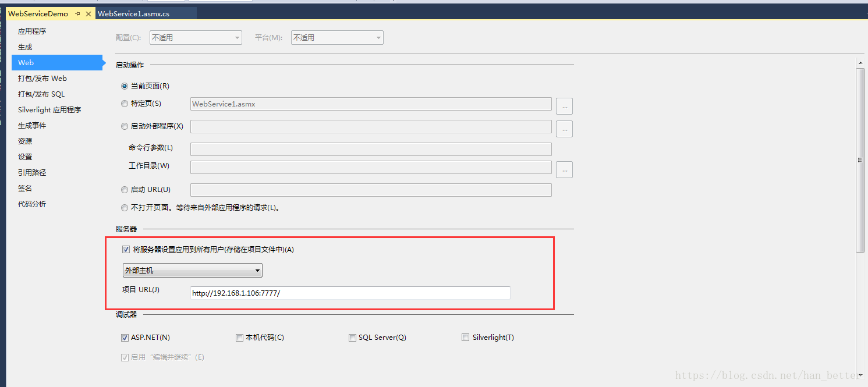
Task: Open the 生成事件 page
Action: pyautogui.click(x=32, y=125)
